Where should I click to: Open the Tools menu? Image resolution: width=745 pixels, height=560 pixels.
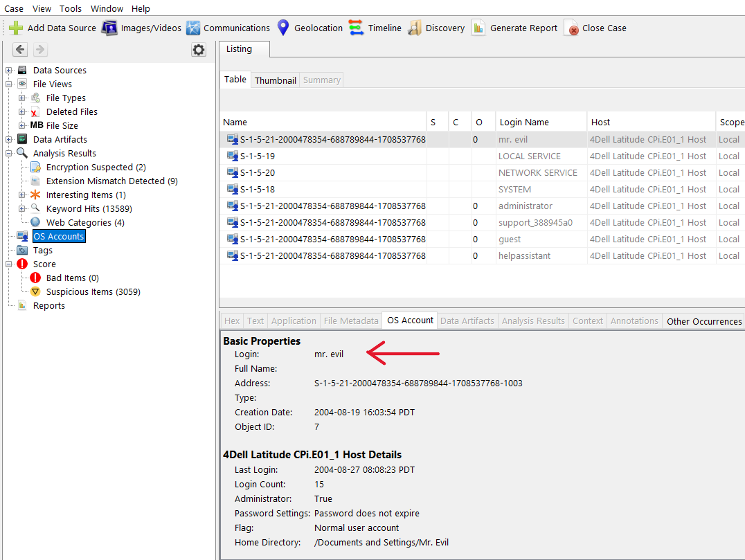[x=70, y=9]
